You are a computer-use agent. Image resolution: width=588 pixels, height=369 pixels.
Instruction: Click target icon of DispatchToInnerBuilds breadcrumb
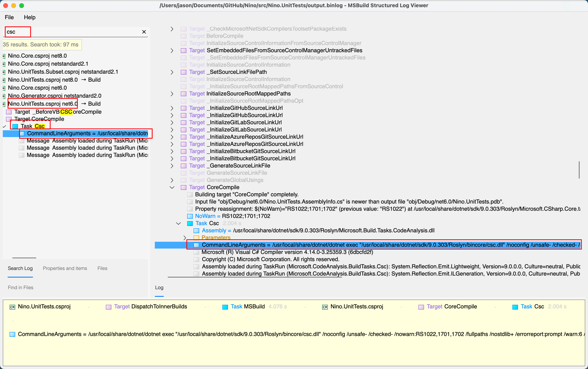[x=109, y=307]
